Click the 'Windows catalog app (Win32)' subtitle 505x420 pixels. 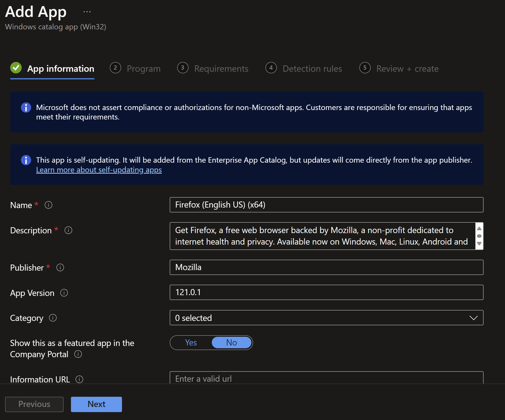pyautogui.click(x=56, y=27)
